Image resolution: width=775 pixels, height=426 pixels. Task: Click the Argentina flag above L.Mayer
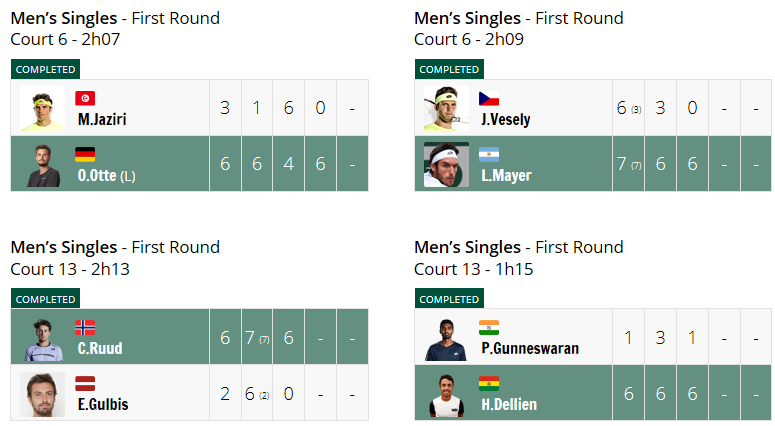point(489,155)
